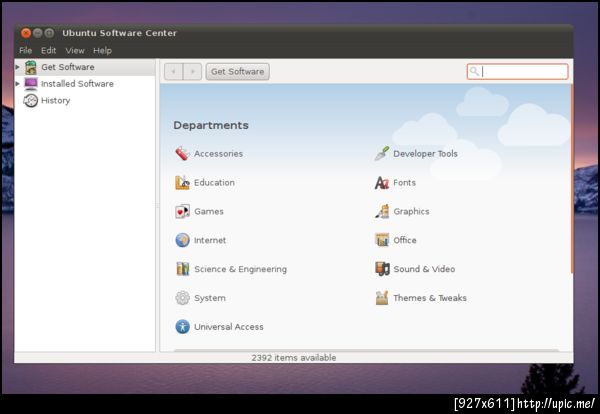
Task: Close the Ubuntu Software Center window
Action: tap(26, 33)
